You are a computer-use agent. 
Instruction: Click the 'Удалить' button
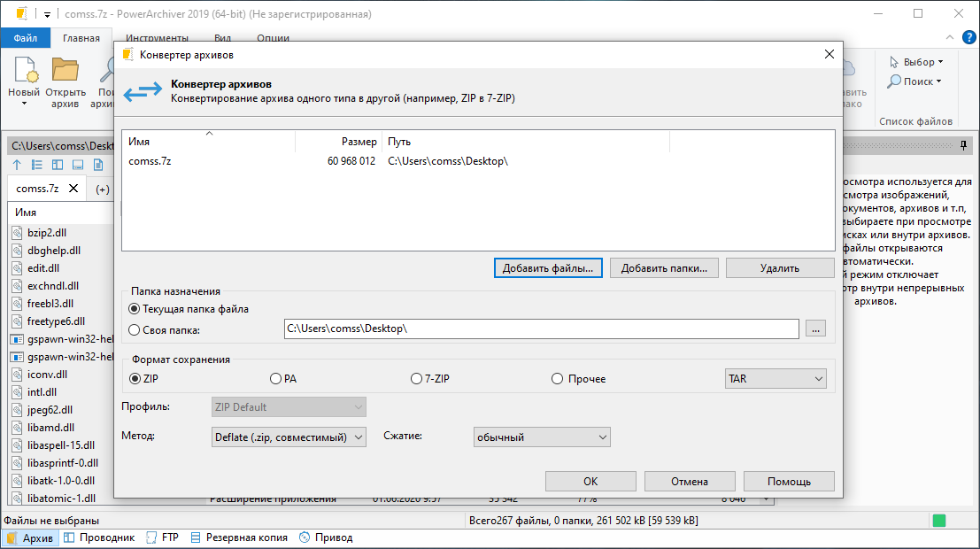[780, 268]
